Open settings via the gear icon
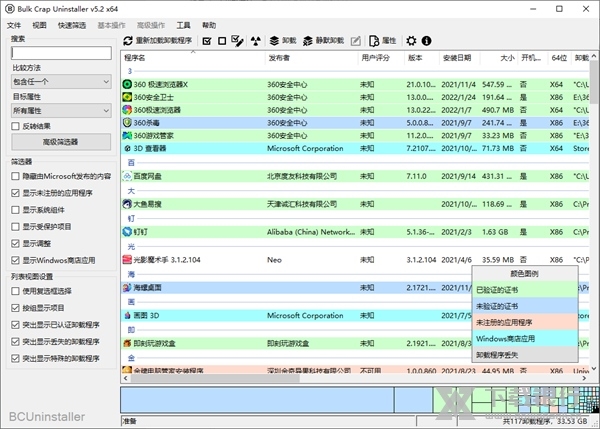This screenshot has height=429, width=600. 411,41
